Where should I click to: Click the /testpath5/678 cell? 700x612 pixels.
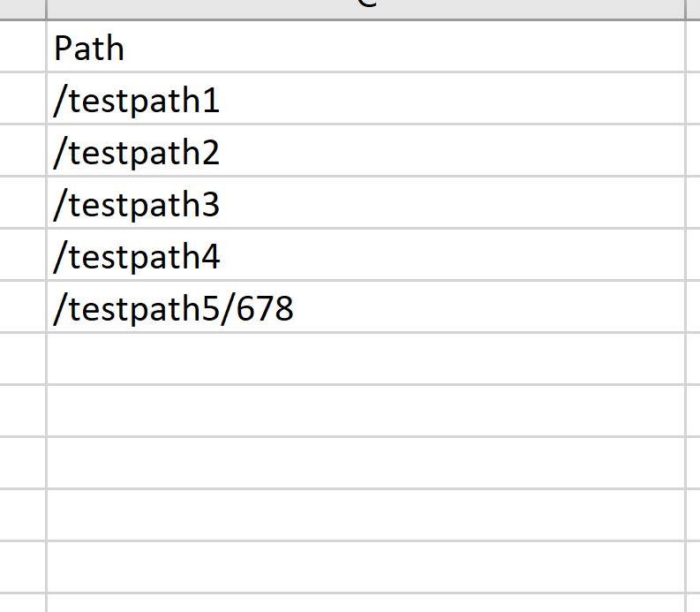pos(365,307)
